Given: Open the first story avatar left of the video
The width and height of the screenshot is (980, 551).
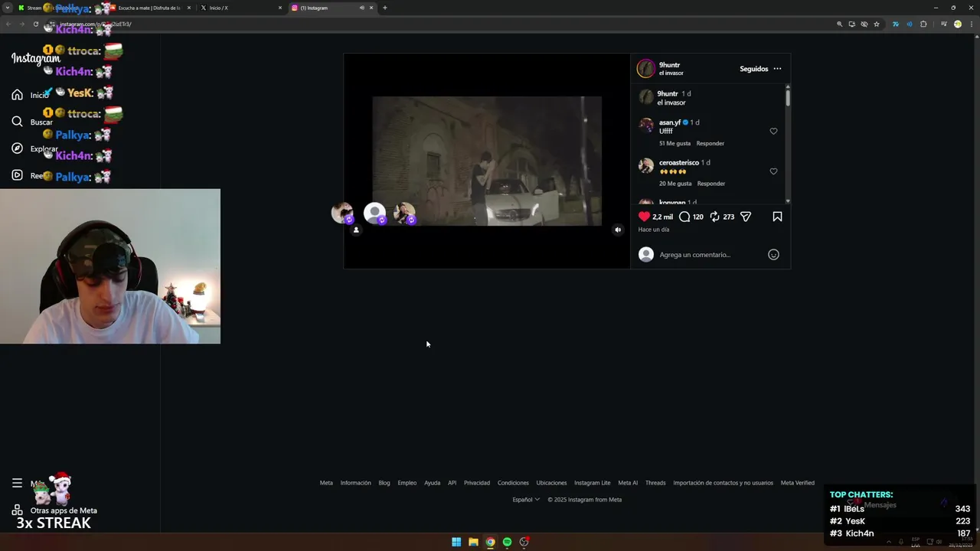Looking at the screenshot, I should (x=342, y=213).
